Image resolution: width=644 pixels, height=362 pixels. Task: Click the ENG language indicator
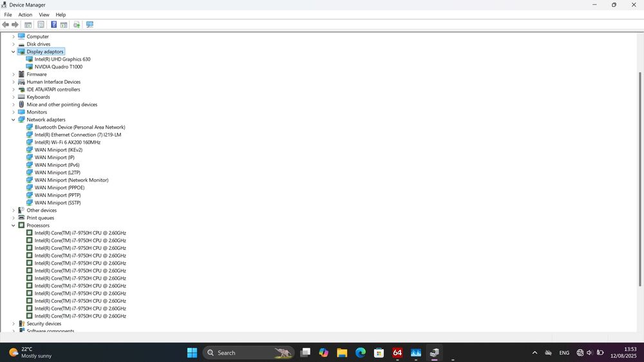click(x=564, y=352)
